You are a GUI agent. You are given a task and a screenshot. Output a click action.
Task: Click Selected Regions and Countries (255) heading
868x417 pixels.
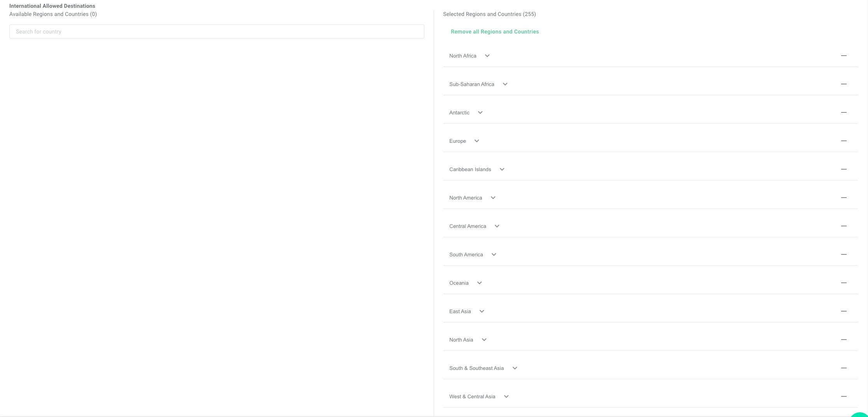(489, 14)
